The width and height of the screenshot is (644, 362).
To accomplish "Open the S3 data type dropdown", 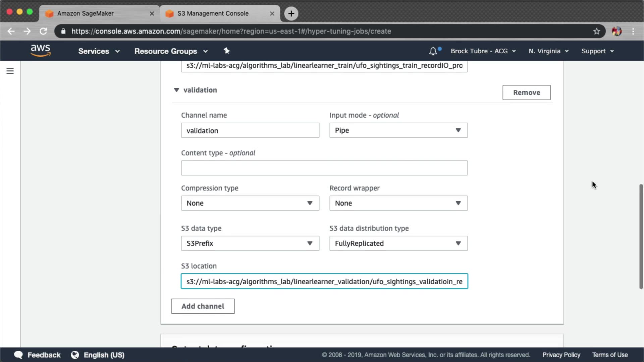I will (x=250, y=243).
